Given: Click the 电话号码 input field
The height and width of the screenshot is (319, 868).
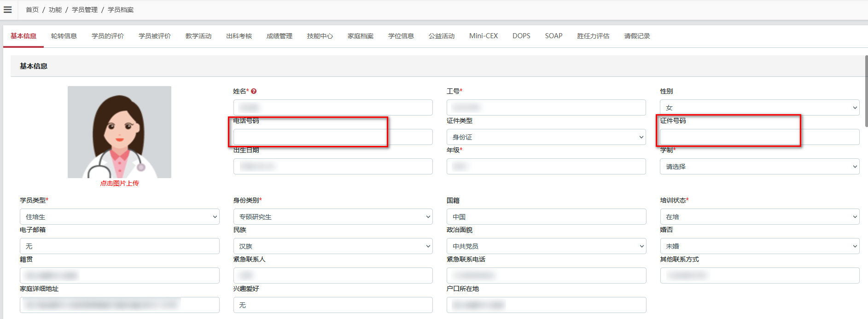Looking at the screenshot, I should (333, 137).
